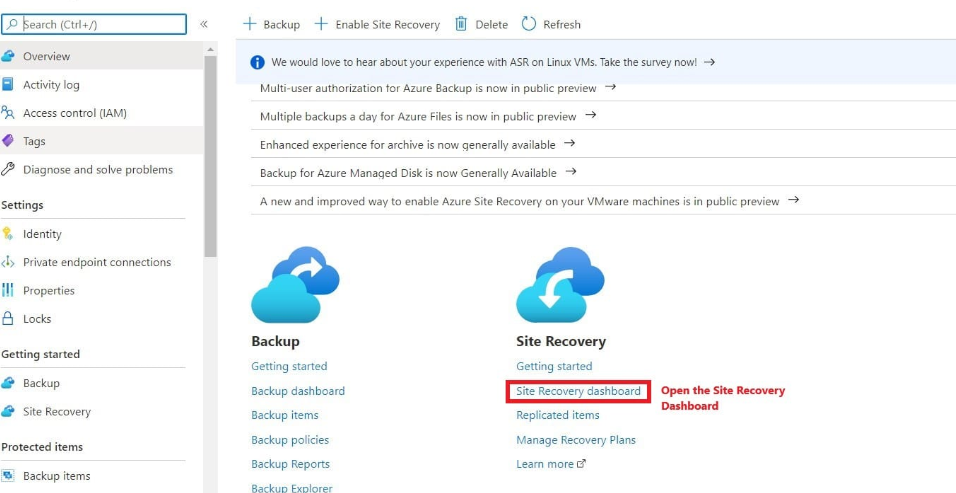Open Manage Recovery Plans link

[x=576, y=439]
